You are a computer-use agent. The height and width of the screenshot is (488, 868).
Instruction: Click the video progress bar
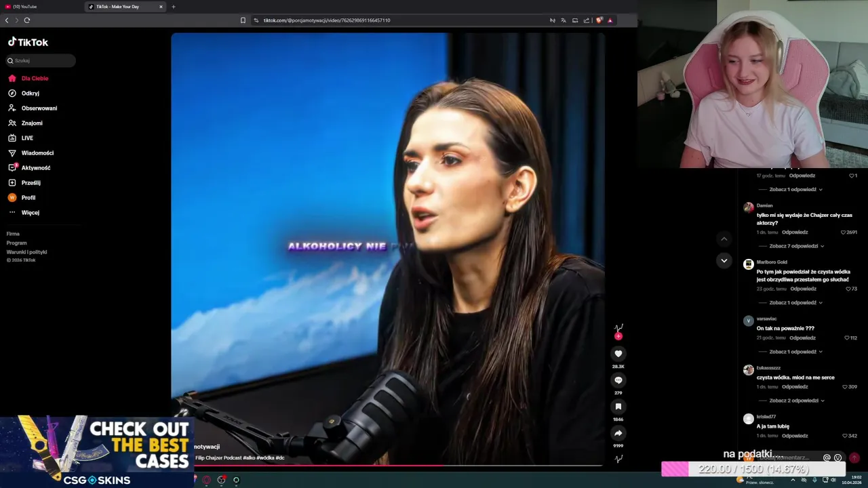point(387,465)
